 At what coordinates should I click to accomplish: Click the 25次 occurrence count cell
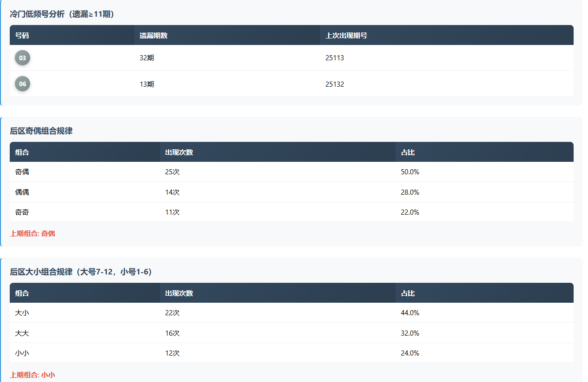pyautogui.click(x=172, y=172)
